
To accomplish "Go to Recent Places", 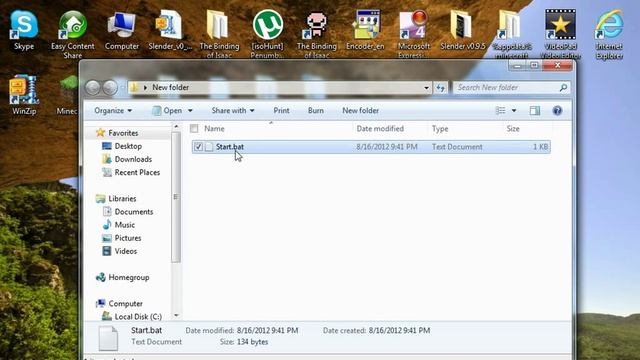I will 137,172.
